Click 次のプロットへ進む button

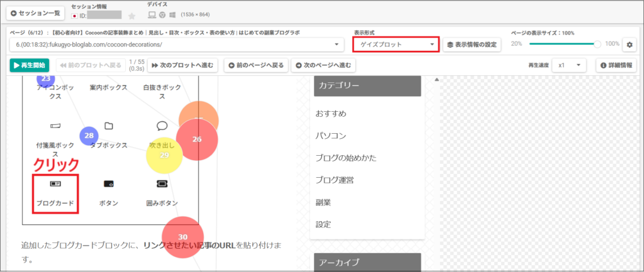coord(182,65)
